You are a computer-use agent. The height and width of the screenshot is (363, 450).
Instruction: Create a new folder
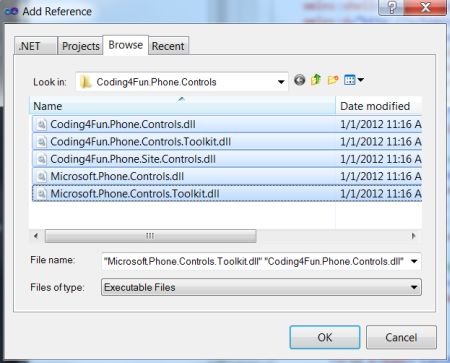[x=333, y=80]
